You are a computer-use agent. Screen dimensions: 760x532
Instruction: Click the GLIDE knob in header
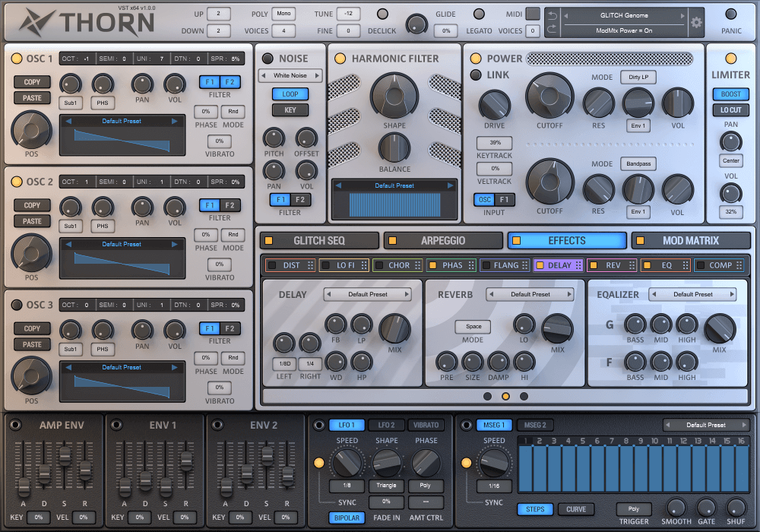click(x=416, y=24)
